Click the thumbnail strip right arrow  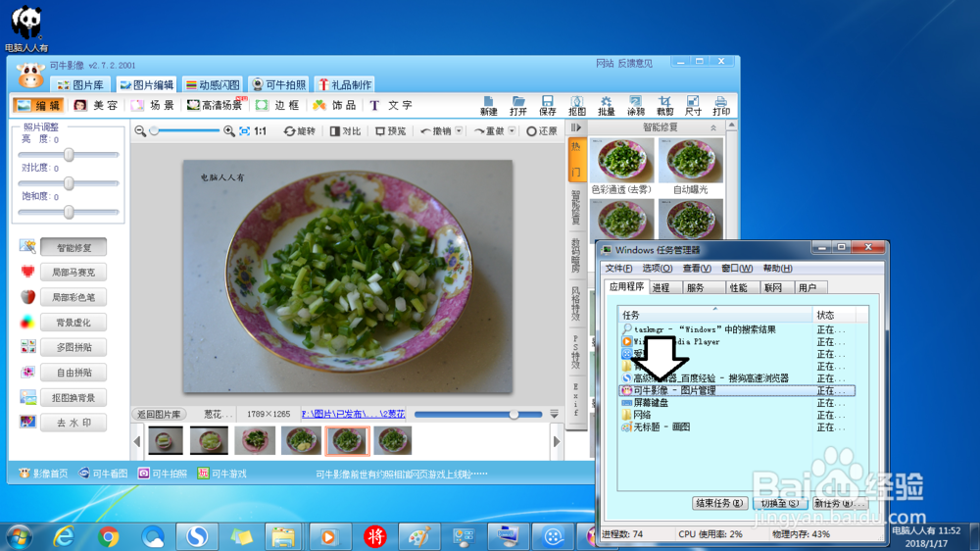[557, 441]
